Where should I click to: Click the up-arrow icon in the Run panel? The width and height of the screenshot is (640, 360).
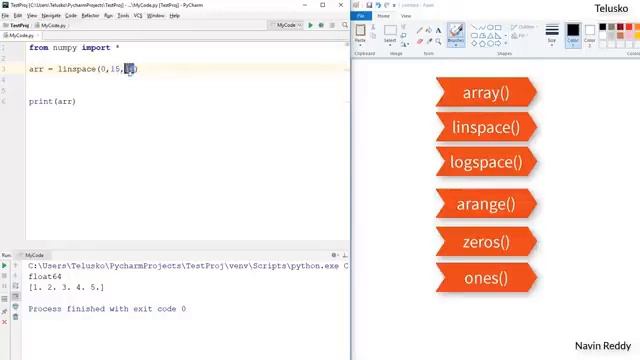pyautogui.click(x=16, y=266)
